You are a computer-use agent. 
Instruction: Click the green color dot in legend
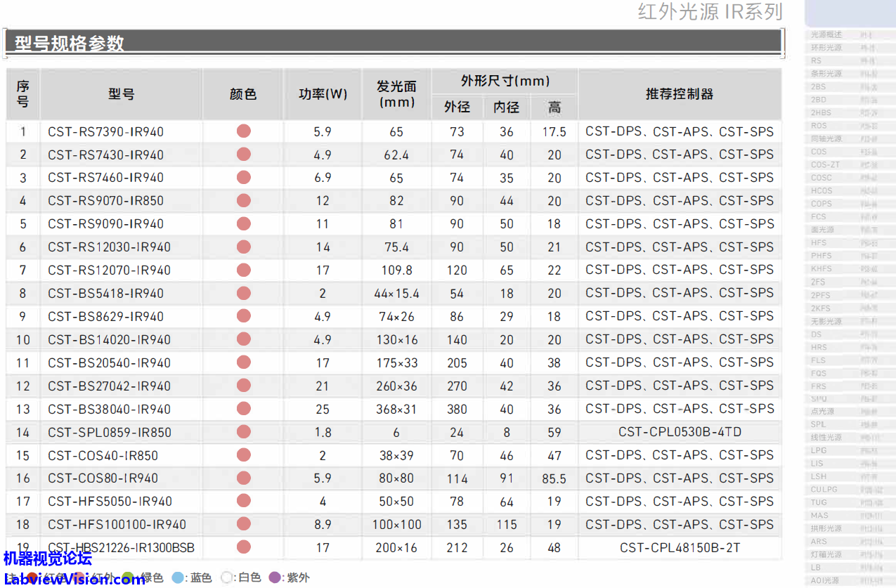click(128, 577)
